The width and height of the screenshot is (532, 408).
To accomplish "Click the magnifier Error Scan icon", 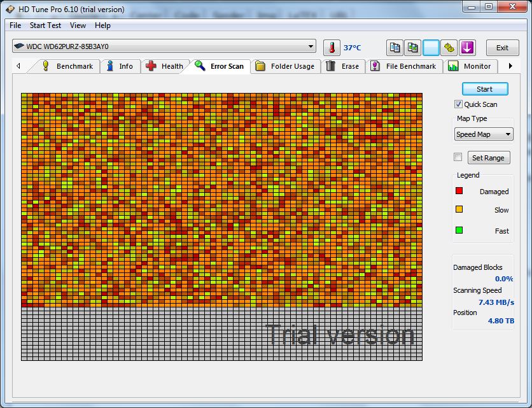I will coord(200,66).
